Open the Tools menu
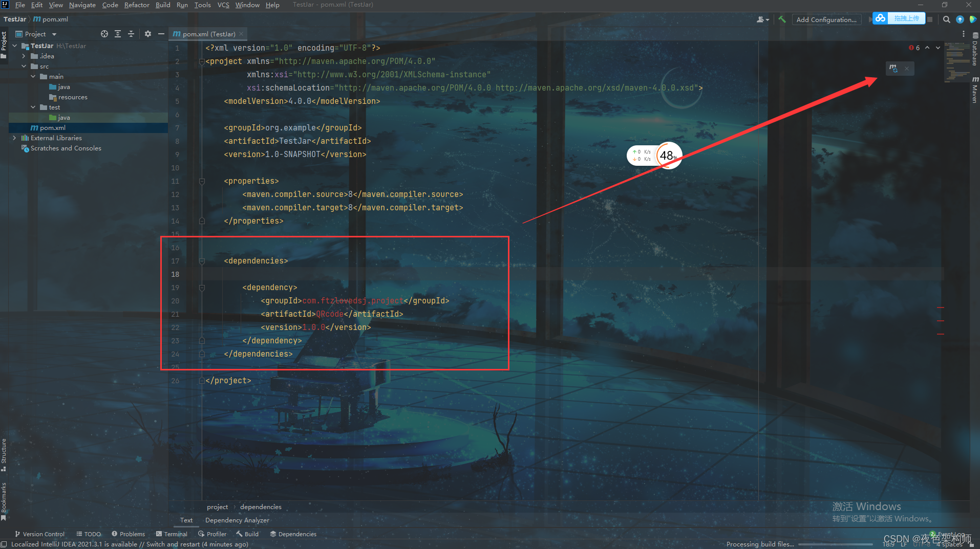Viewport: 980px width, 549px height. click(202, 5)
